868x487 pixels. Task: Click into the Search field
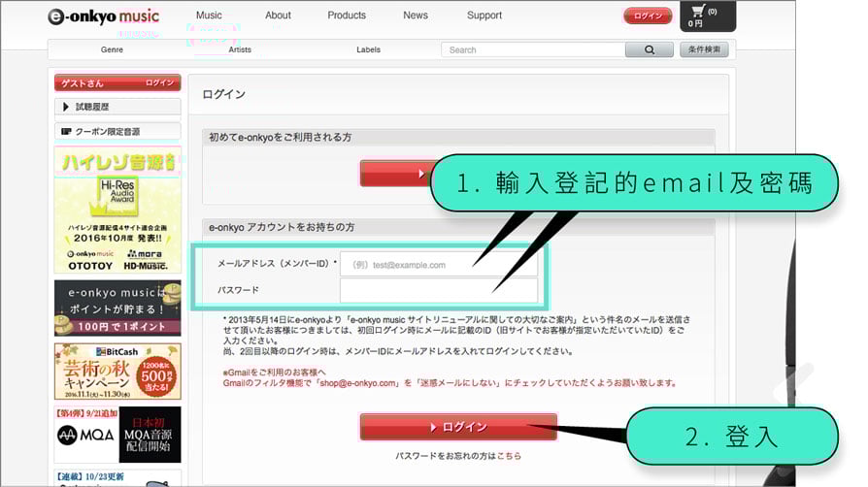point(533,49)
